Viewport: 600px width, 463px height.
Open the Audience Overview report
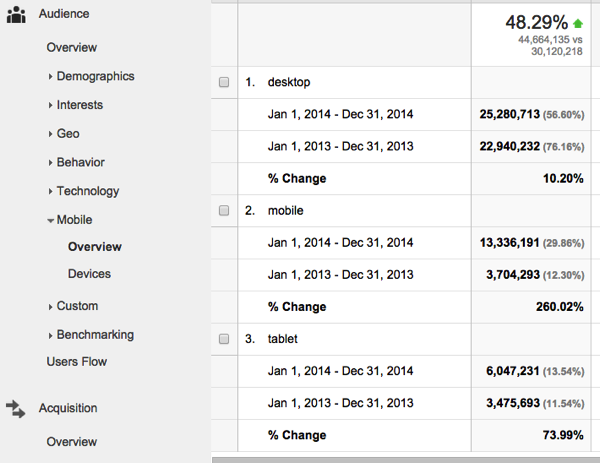(72, 47)
